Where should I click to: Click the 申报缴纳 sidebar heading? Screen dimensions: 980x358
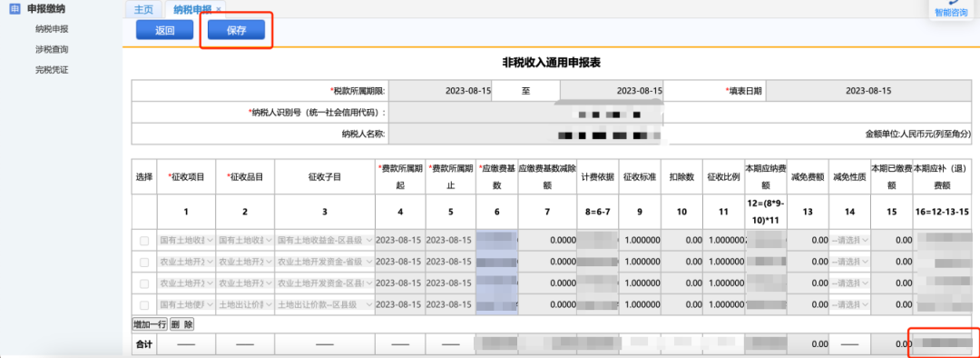coord(46,9)
